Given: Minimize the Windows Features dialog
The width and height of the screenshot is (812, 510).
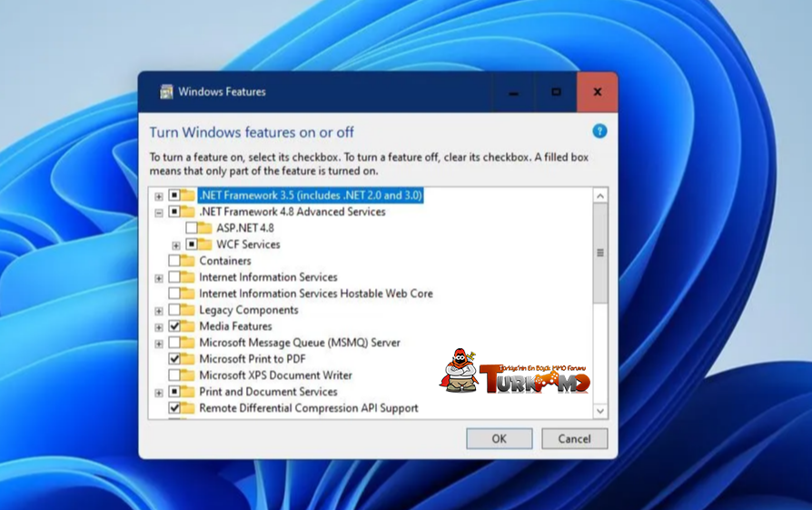Looking at the screenshot, I should click(x=513, y=92).
